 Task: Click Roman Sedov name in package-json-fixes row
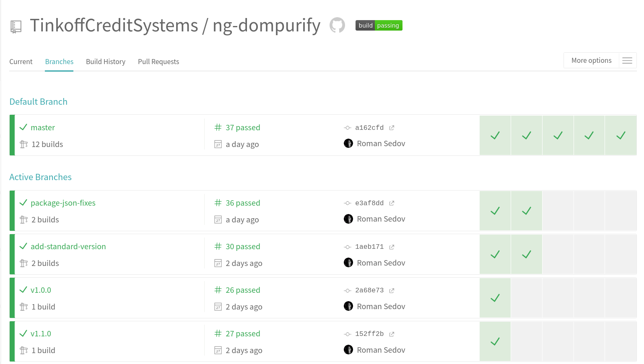[381, 219]
